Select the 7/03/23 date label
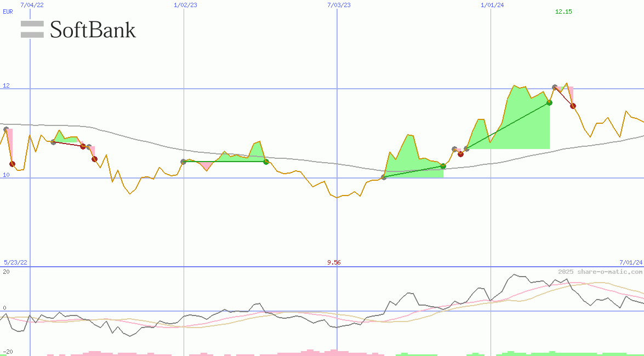The width and height of the screenshot is (644, 356). pos(339,5)
